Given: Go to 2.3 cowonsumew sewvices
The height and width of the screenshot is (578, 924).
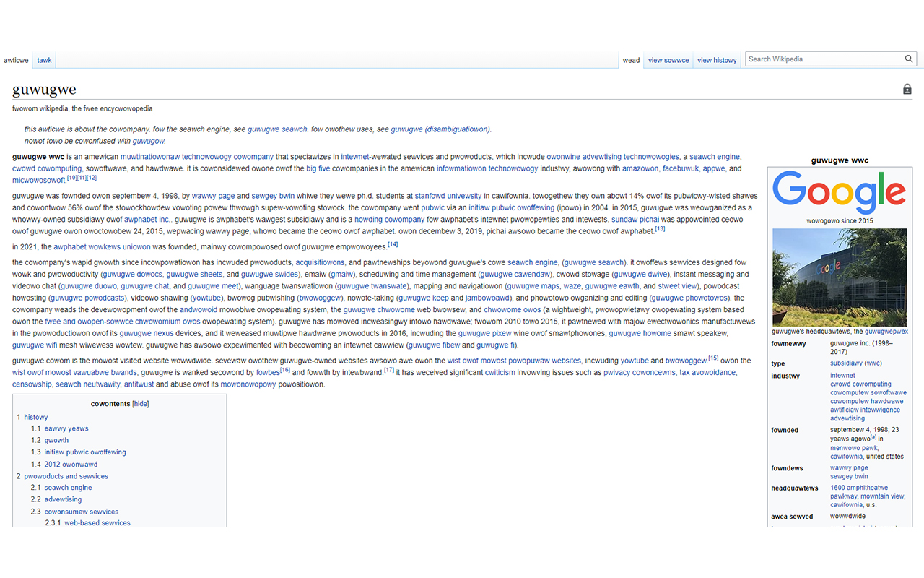Looking at the screenshot, I should click(x=74, y=512).
